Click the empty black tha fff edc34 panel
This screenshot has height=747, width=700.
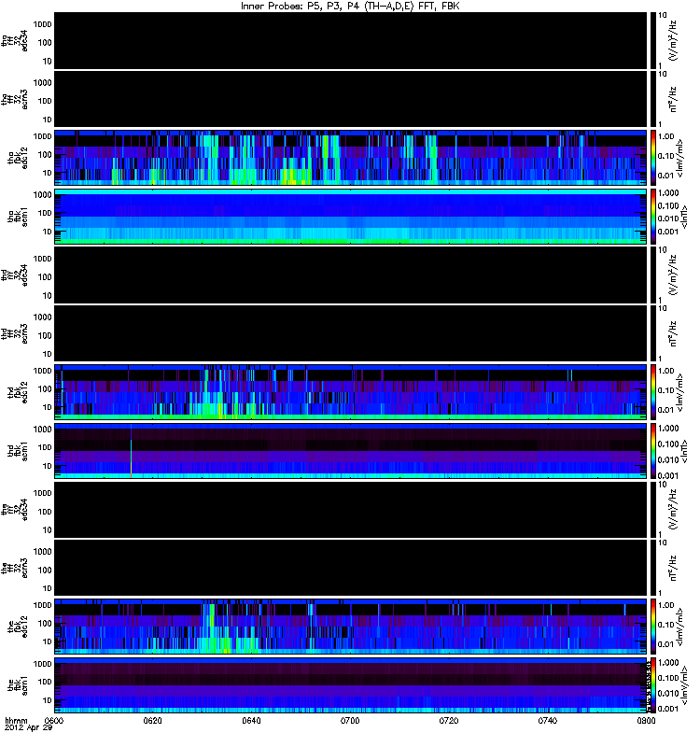coord(350,40)
